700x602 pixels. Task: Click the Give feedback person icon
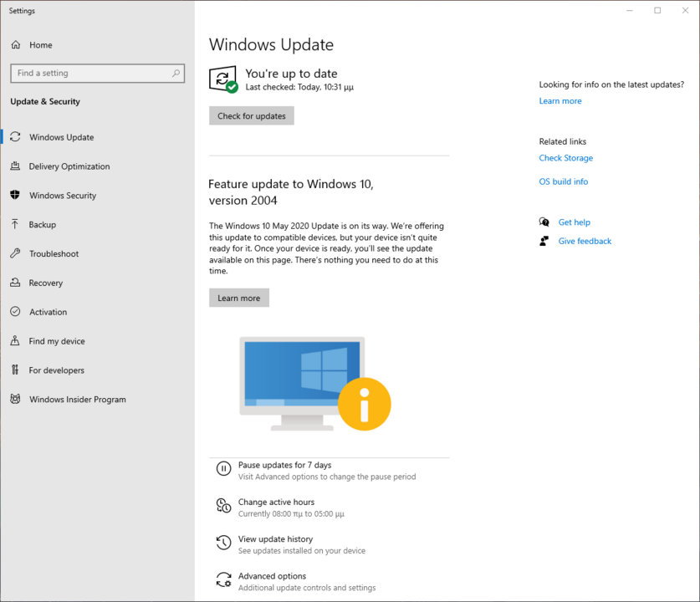544,241
